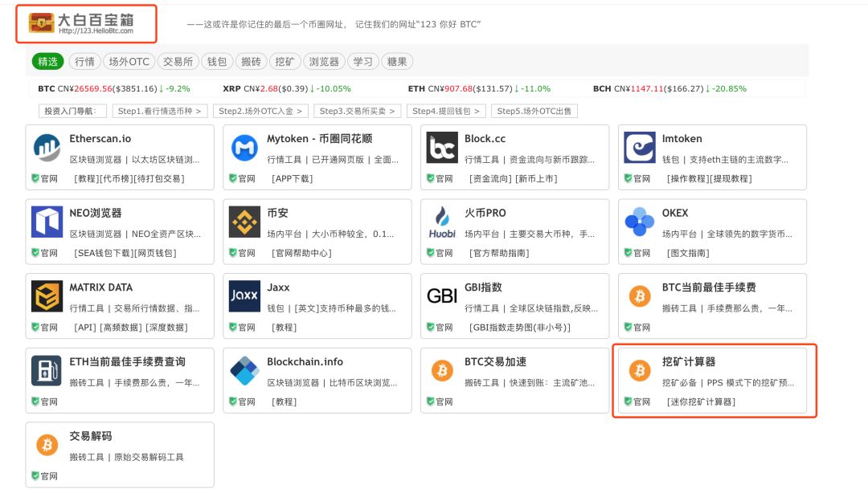Click the OKEX blue dots logo
This screenshot has height=493, width=868.
click(640, 222)
